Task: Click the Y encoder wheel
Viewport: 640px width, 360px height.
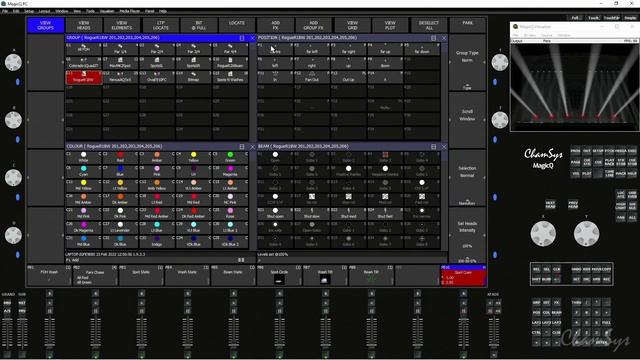Action: pyautogui.click(x=587, y=233)
